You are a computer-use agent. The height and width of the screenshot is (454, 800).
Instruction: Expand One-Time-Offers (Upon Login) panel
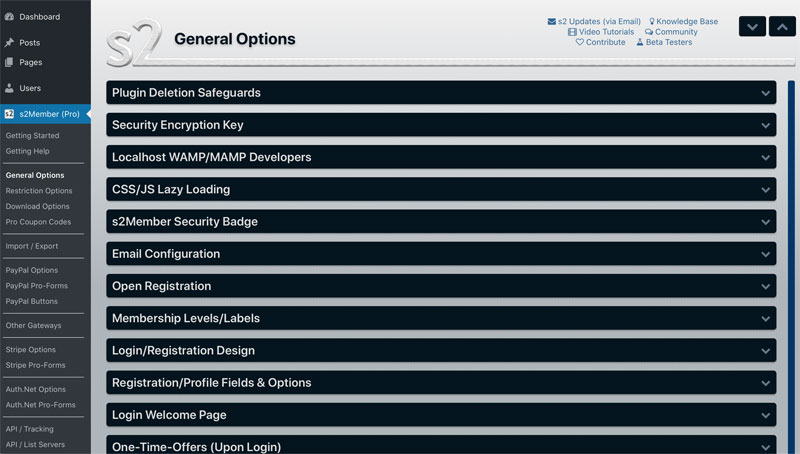pyautogui.click(x=441, y=445)
